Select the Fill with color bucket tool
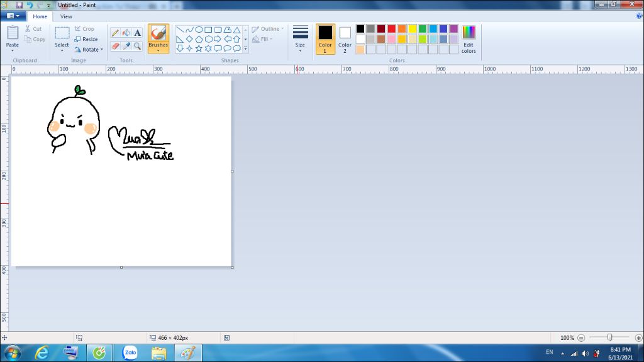Viewport: 644px width, 362px height. point(126,33)
